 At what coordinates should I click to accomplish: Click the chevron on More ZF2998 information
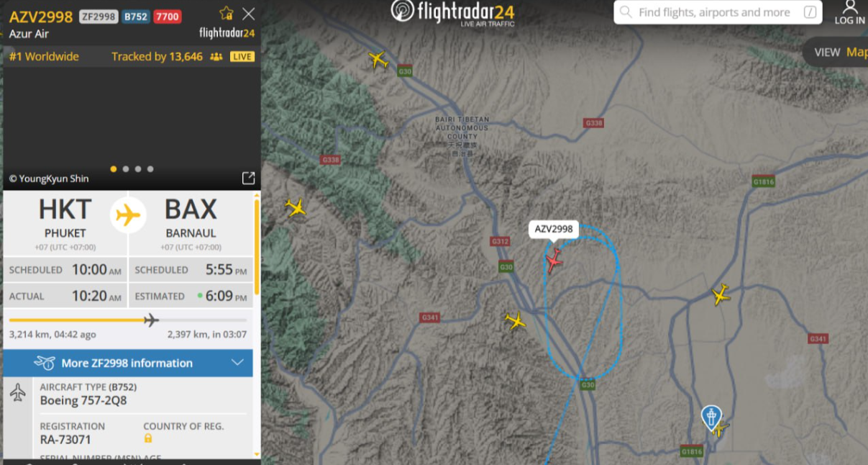237,363
